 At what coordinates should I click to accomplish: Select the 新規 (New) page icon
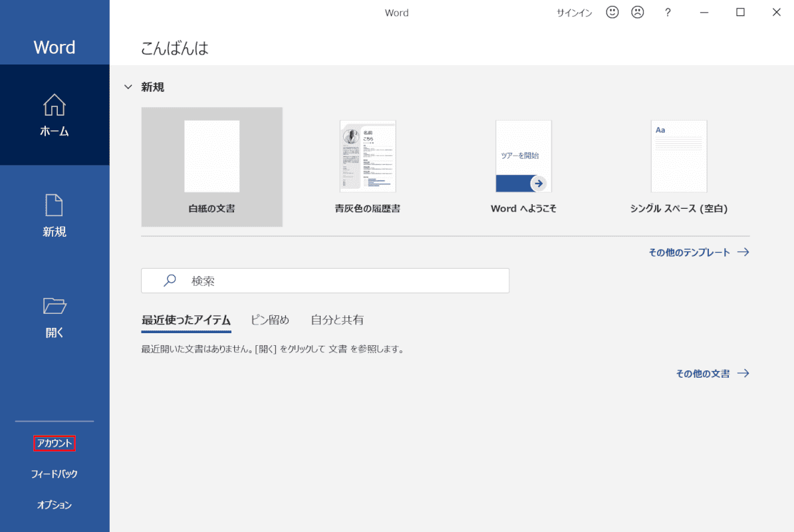tap(54, 205)
